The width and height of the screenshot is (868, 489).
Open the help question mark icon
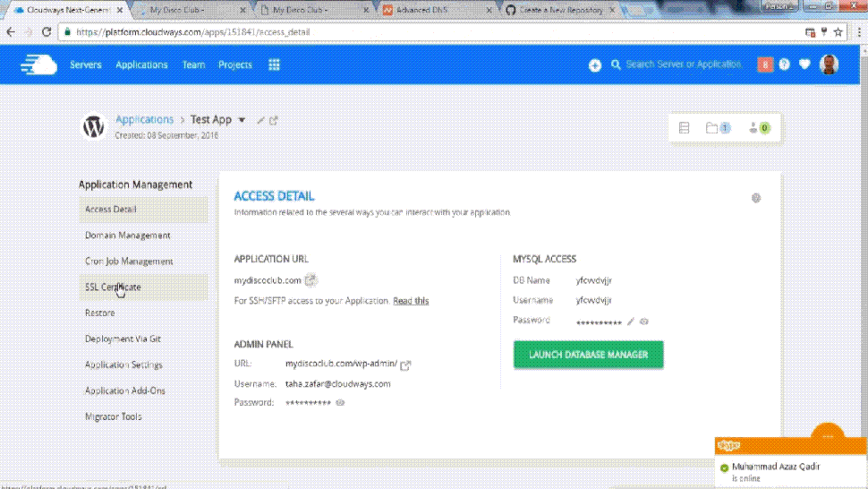(785, 64)
